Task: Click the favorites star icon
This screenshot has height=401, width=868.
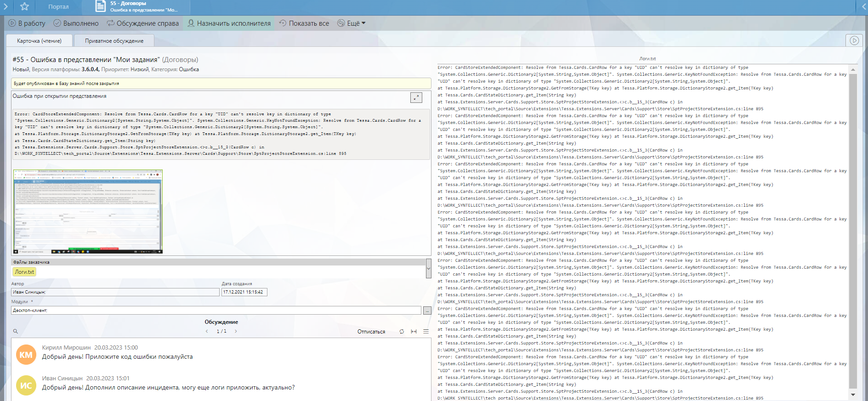Action: pos(25,6)
